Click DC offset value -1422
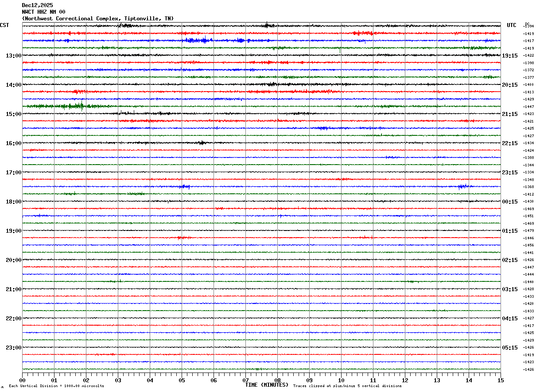 point(528,55)
